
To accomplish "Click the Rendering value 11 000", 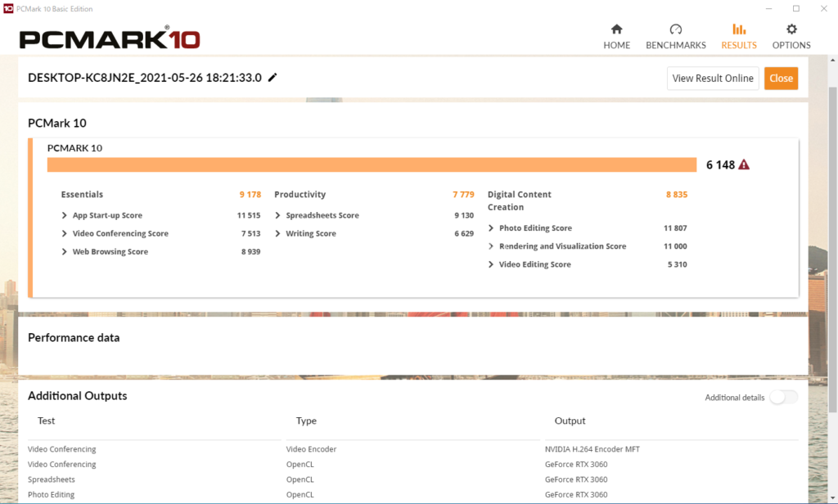I will point(675,246).
